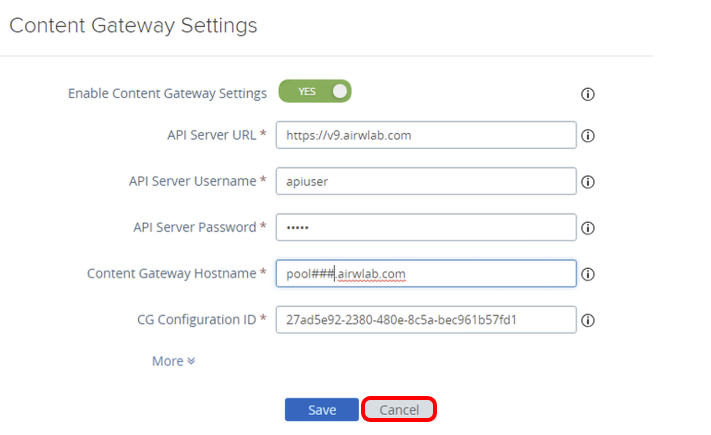The image size is (711, 435).
Task: View info icon for CG Configuration ID
Action: pyautogui.click(x=588, y=321)
